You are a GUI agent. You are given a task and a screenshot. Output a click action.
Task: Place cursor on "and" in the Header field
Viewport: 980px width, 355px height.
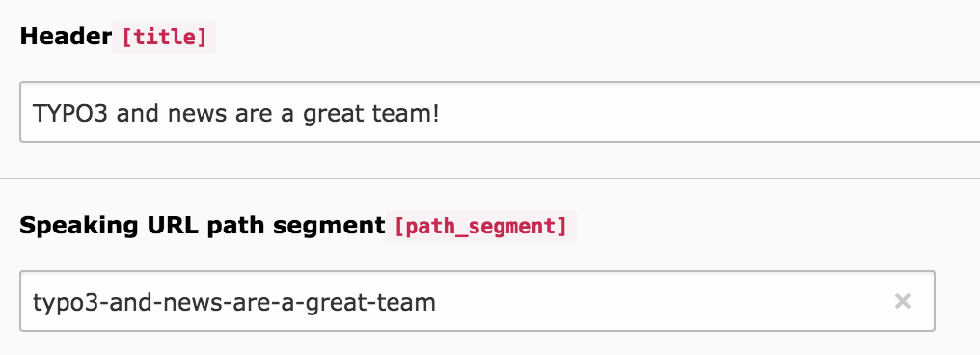[139, 114]
